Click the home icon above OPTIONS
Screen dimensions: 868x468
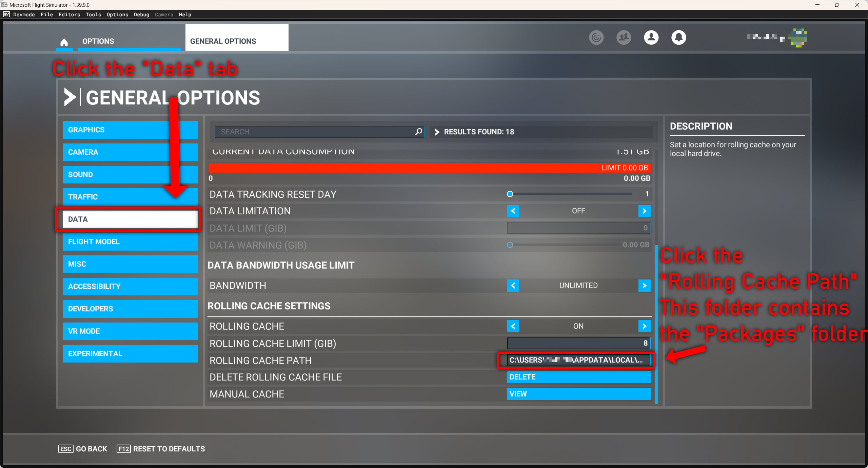pos(64,41)
